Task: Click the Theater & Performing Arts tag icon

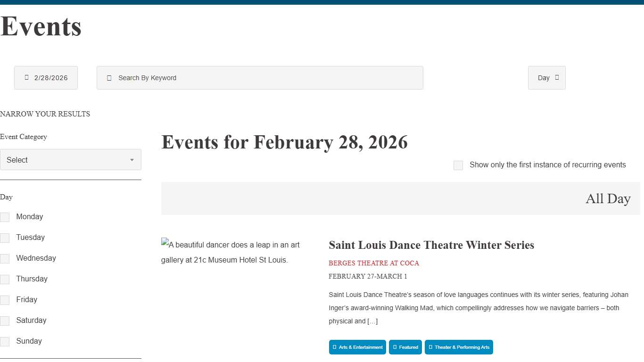Action: (429, 347)
